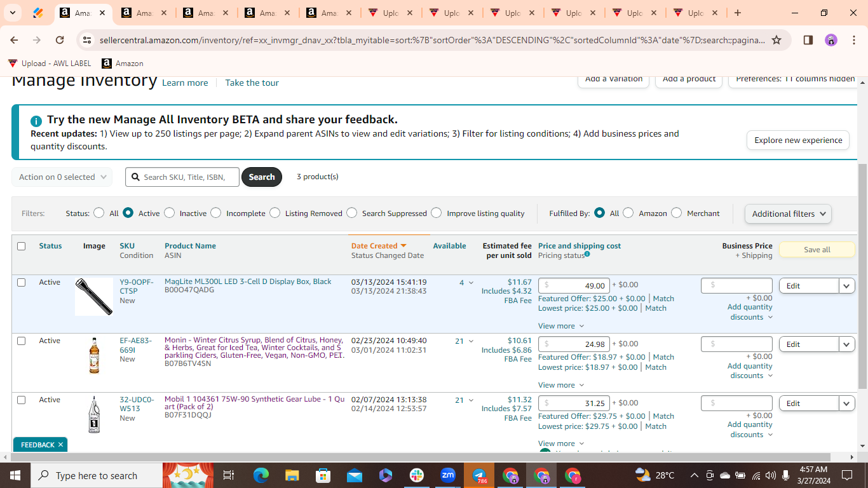Screen dimensions: 868x488
Task: Sort by Date Created column
Action: tap(379, 246)
